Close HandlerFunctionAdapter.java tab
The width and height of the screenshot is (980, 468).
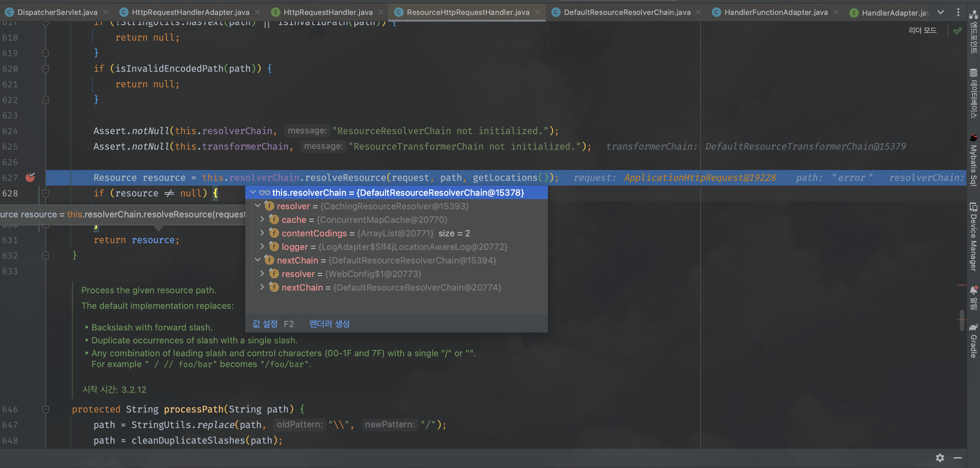(x=836, y=12)
